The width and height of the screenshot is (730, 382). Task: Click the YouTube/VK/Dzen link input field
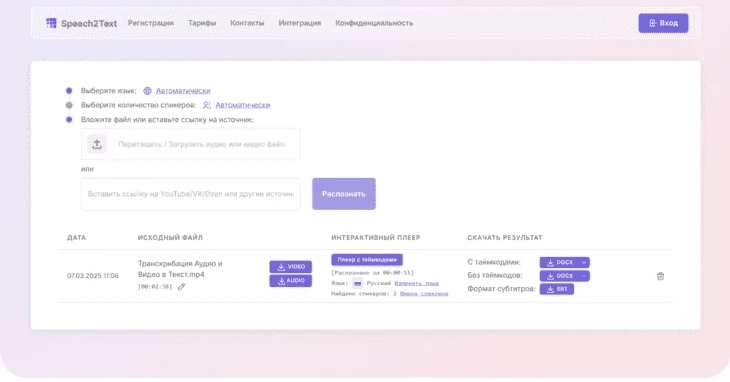(x=191, y=194)
